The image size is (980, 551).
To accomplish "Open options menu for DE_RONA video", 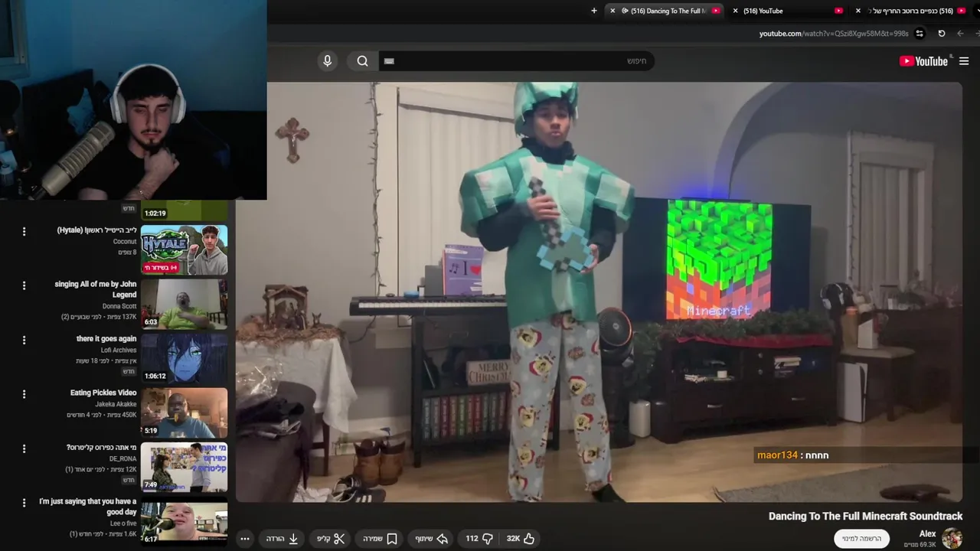I will (x=24, y=448).
